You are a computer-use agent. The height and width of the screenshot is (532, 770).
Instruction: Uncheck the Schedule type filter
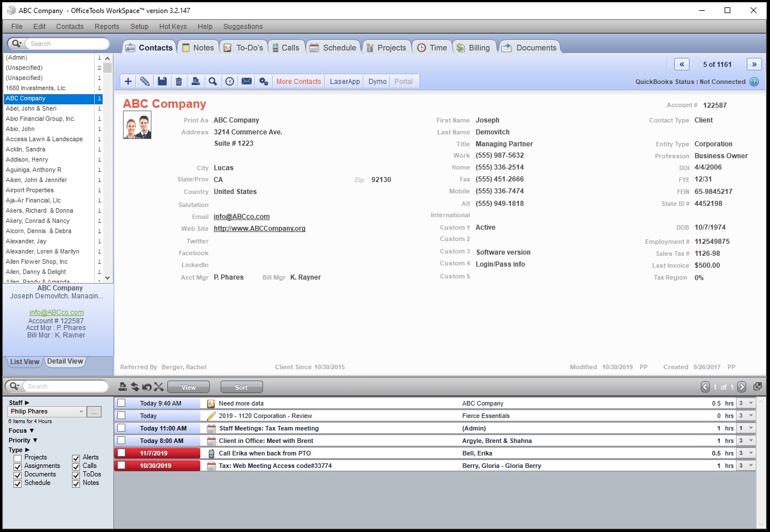point(18,484)
